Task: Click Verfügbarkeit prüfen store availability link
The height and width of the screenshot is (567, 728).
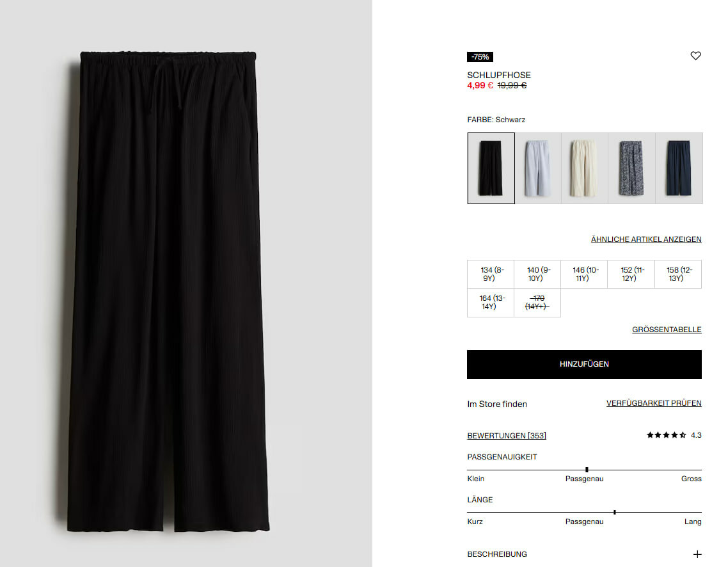Action: (x=654, y=403)
